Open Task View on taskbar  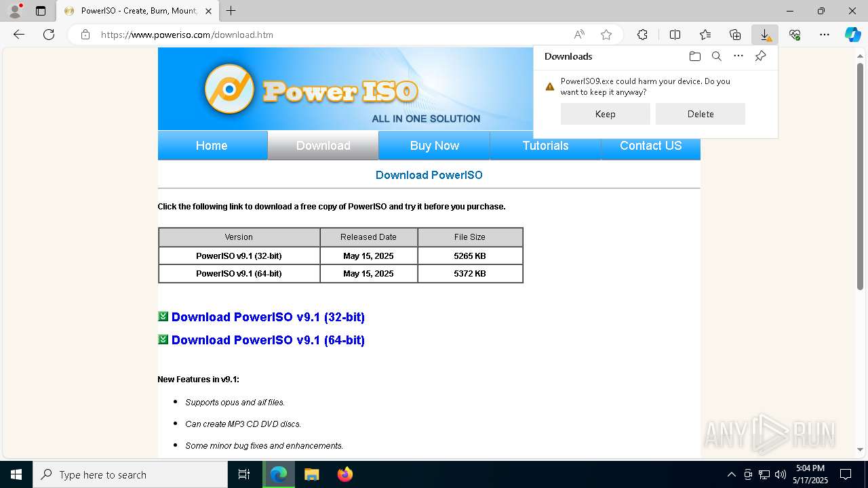(244, 474)
